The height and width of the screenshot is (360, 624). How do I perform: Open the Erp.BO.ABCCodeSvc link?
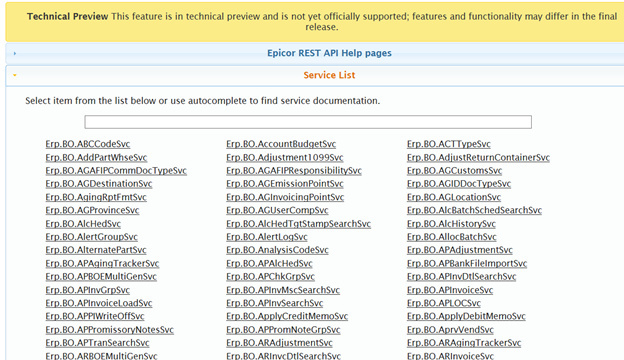pos(88,144)
